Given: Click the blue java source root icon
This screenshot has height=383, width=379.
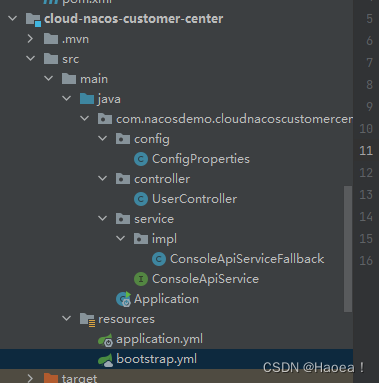Looking at the screenshot, I should (87, 99).
